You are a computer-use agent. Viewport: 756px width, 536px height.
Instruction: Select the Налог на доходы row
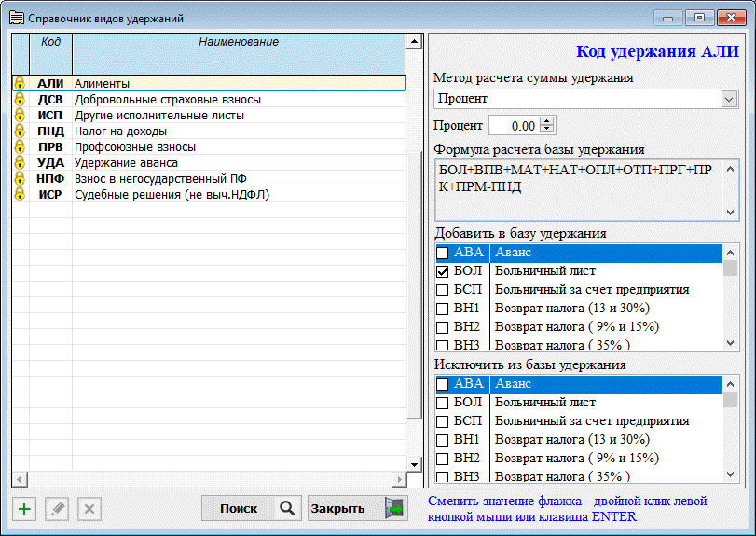(x=209, y=131)
